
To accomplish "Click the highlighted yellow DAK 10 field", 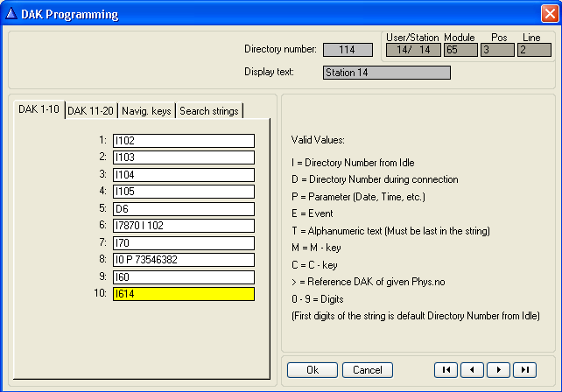I will (x=183, y=294).
